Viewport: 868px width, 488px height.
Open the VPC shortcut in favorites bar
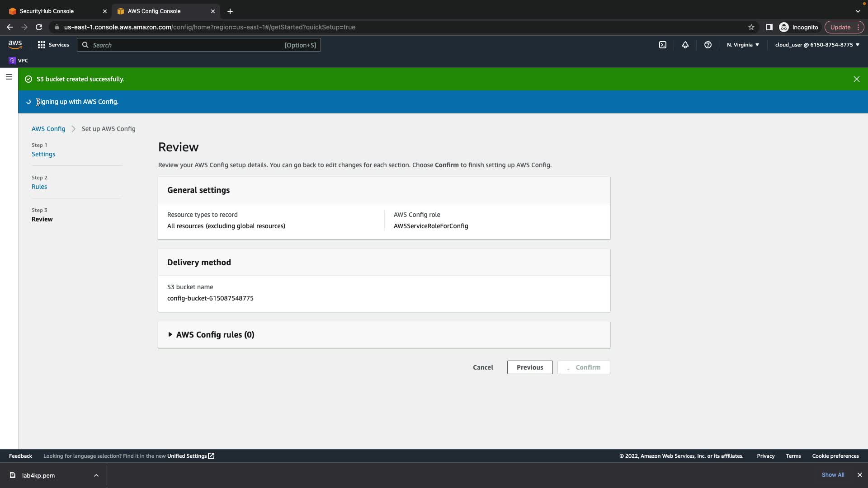click(19, 61)
